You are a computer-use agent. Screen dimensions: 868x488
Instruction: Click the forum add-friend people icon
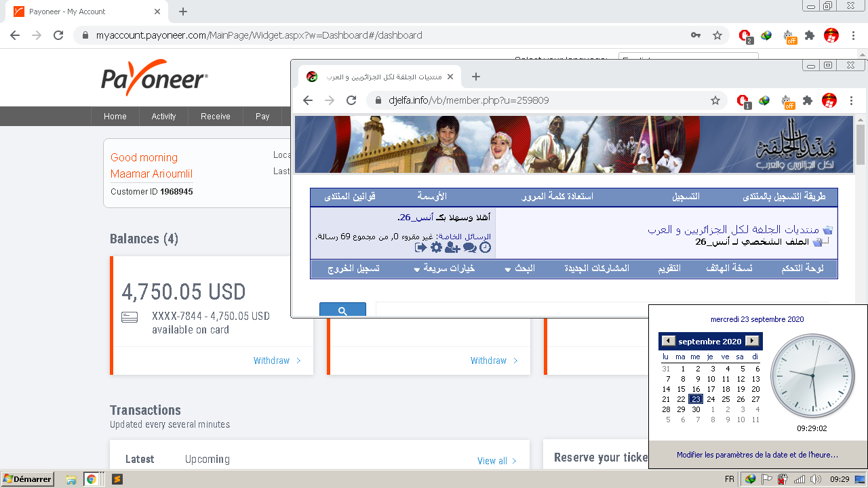(452, 247)
